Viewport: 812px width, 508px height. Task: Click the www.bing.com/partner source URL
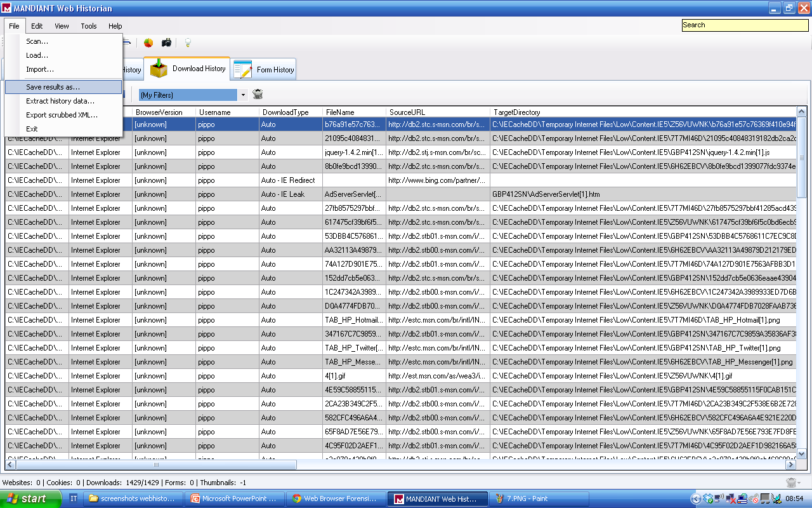click(x=438, y=180)
